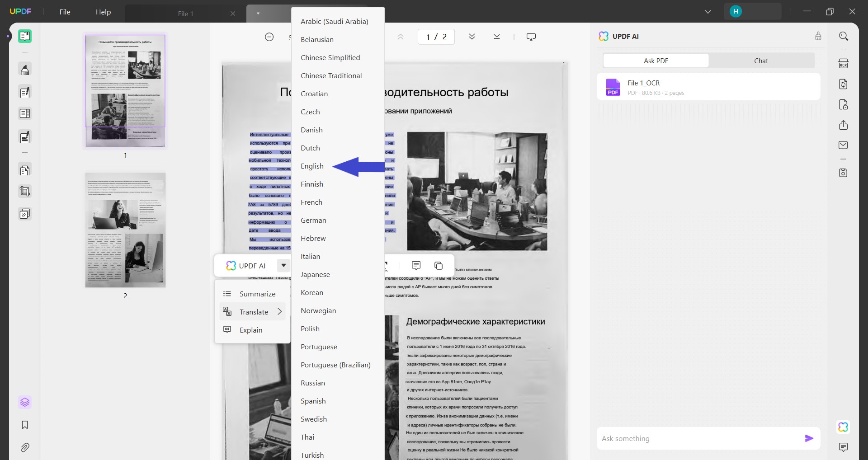Open the send by email icon

click(x=844, y=145)
